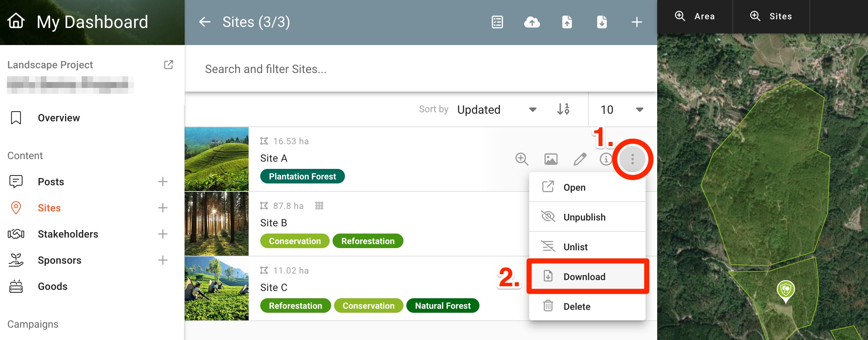Screen dimensions: 868x340
Task: Select Unpublish from the context menu
Action: click(x=587, y=217)
